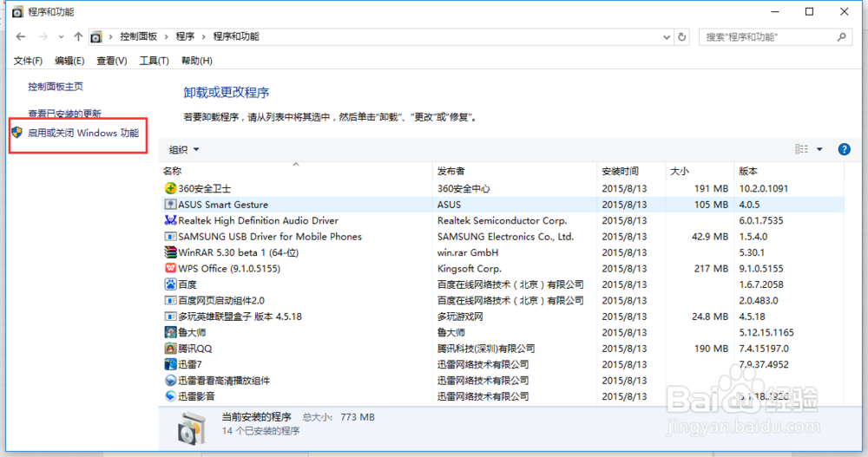Select the win.rar GmbH publisher cell
This screenshot has width=868, height=457.
click(x=468, y=252)
